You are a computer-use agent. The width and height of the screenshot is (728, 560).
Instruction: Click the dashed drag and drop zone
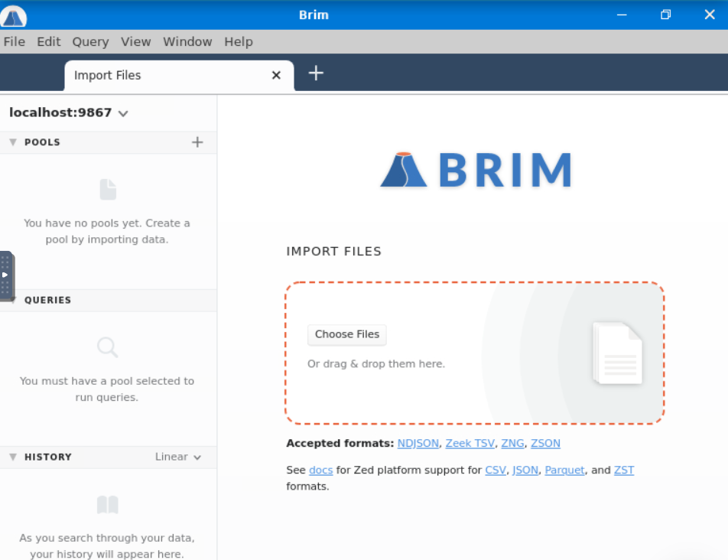click(474, 353)
